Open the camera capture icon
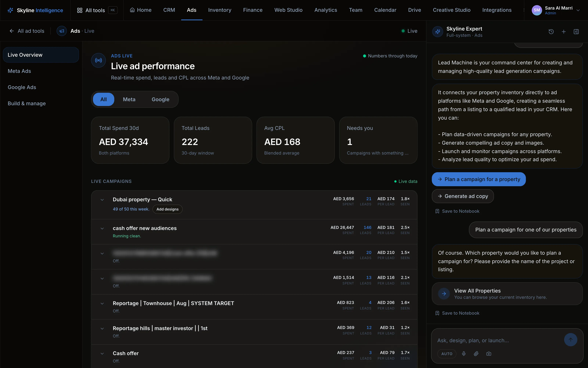The height and width of the screenshot is (368, 588). tap(489, 354)
